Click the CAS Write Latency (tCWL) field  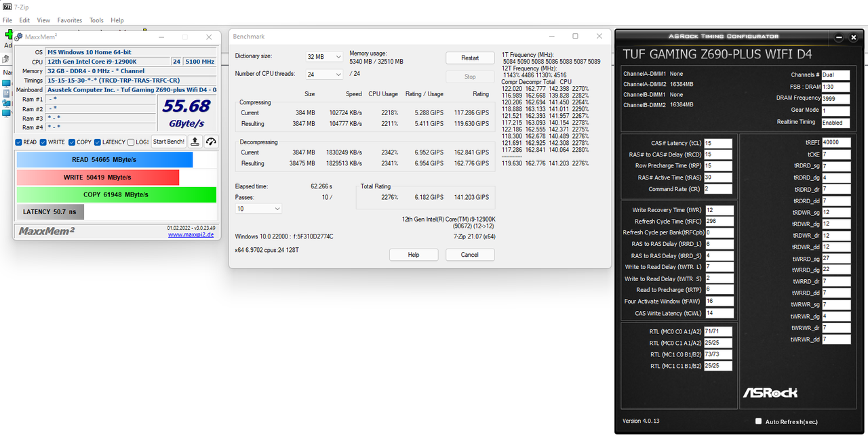pos(719,313)
